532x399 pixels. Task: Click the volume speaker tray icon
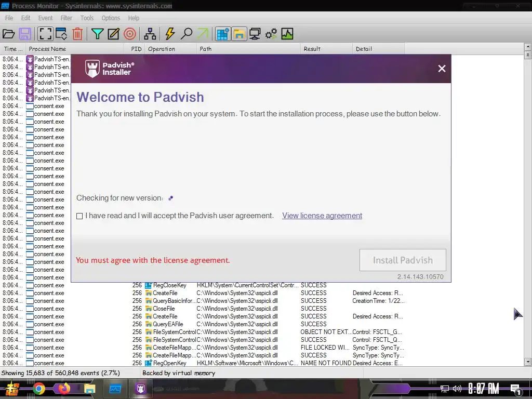coord(457,389)
